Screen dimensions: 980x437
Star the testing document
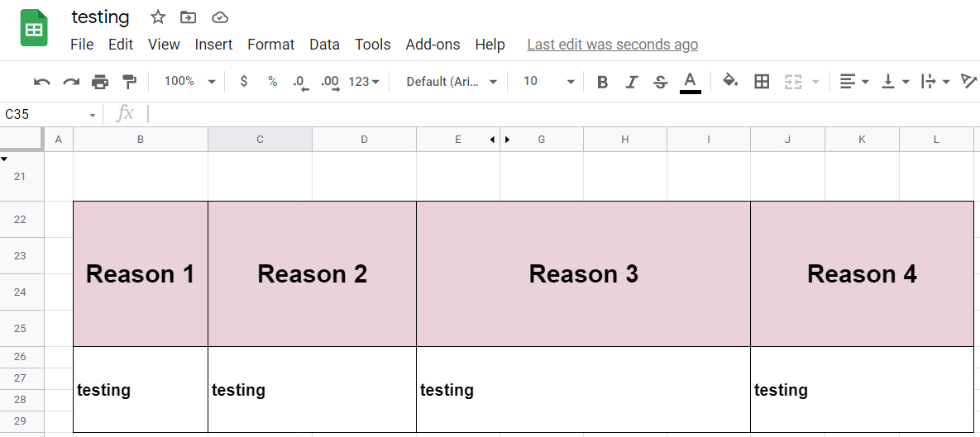(x=157, y=17)
